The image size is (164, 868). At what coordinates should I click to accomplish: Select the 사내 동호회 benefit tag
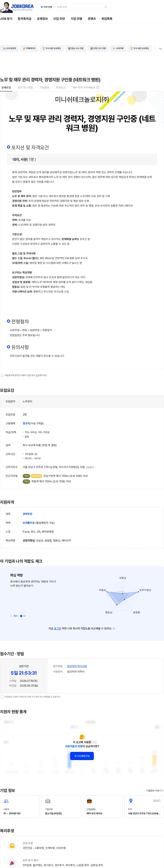coord(9,49)
